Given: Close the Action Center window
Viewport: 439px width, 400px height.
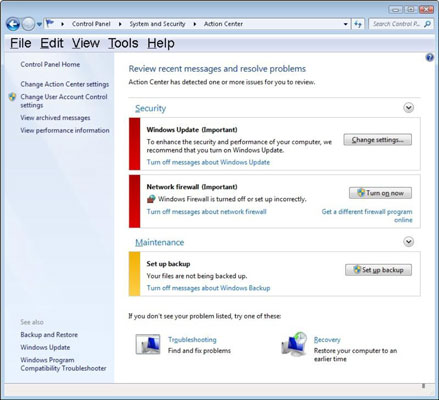Looking at the screenshot, I should (426, 9).
